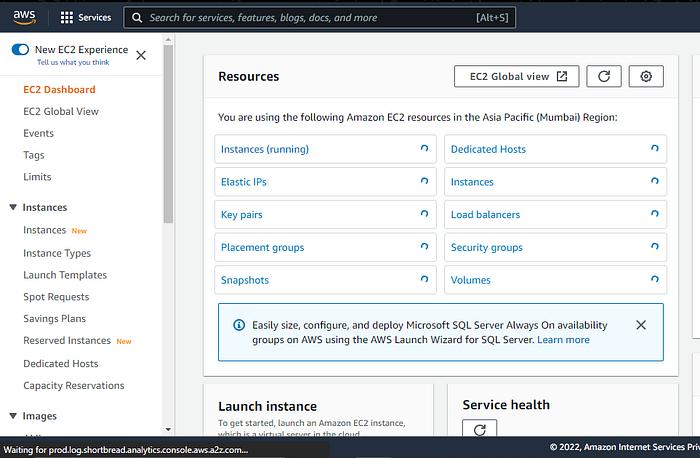Open the Security groups resource link
Image resolution: width=700 pixels, height=458 pixels.
click(x=487, y=247)
